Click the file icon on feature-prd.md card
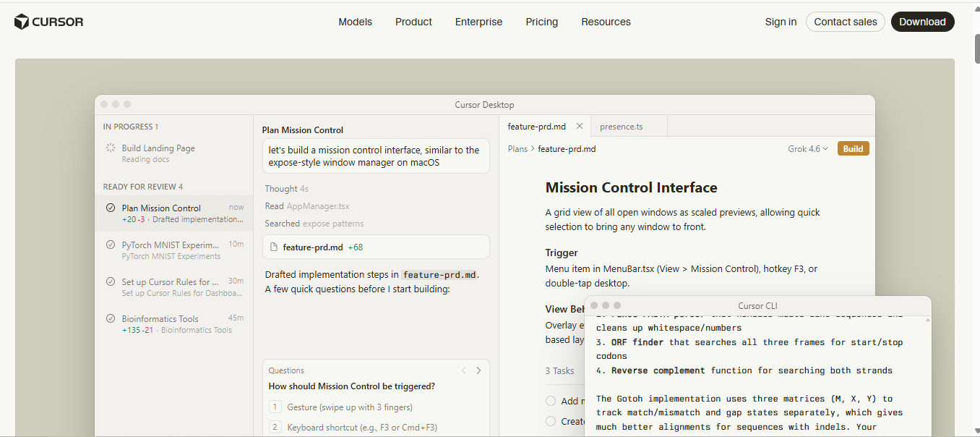The width and height of the screenshot is (980, 437). tap(274, 247)
